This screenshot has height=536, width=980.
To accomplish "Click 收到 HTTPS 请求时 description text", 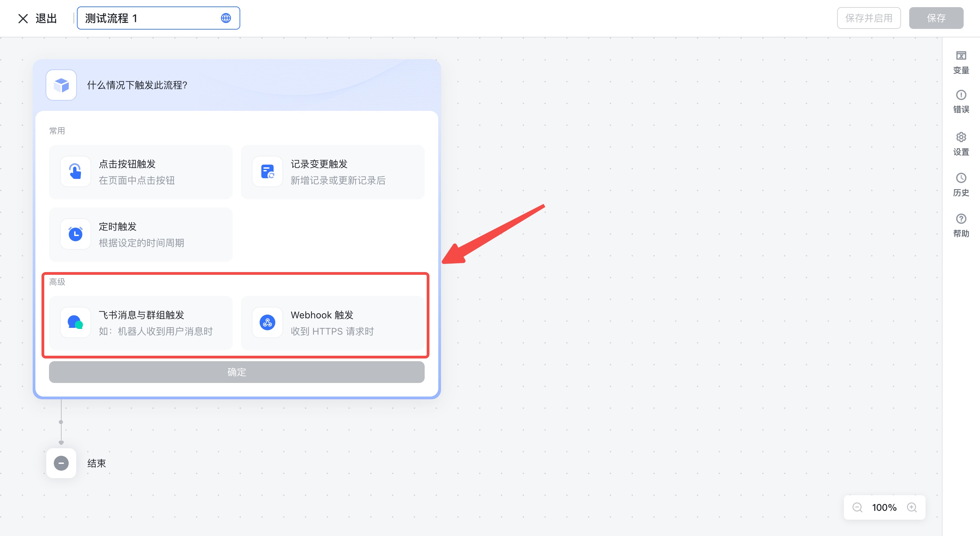I will pyautogui.click(x=332, y=332).
